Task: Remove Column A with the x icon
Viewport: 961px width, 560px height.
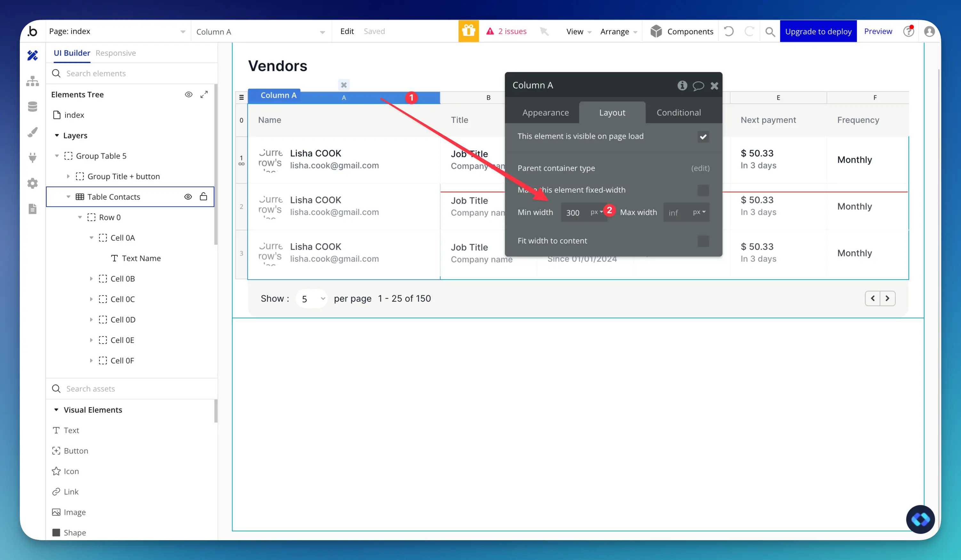Action: (x=344, y=85)
